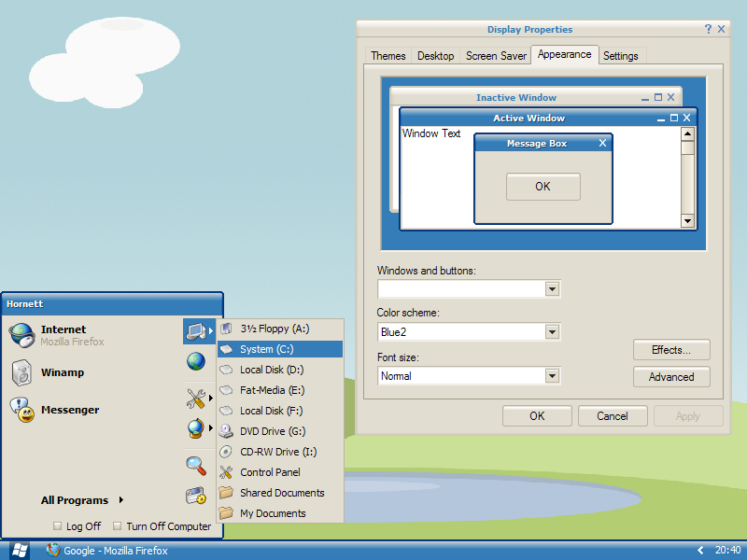Viewport: 747px width, 560px height.
Task: Click the Local Disk (D:) drive icon
Action: (x=226, y=370)
